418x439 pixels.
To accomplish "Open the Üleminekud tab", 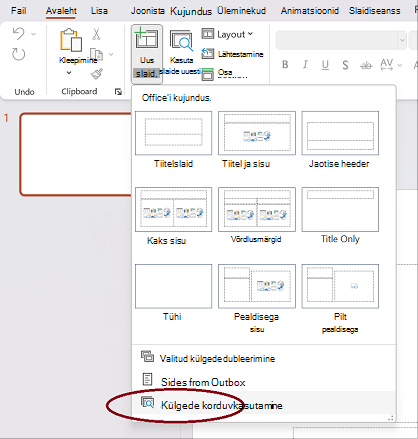I will pyautogui.click(x=241, y=11).
